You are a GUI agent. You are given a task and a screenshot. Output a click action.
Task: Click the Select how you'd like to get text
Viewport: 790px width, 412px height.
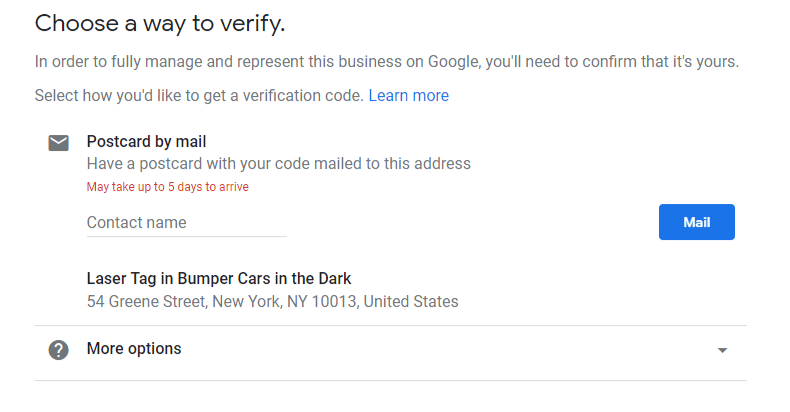tap(199, 95)
